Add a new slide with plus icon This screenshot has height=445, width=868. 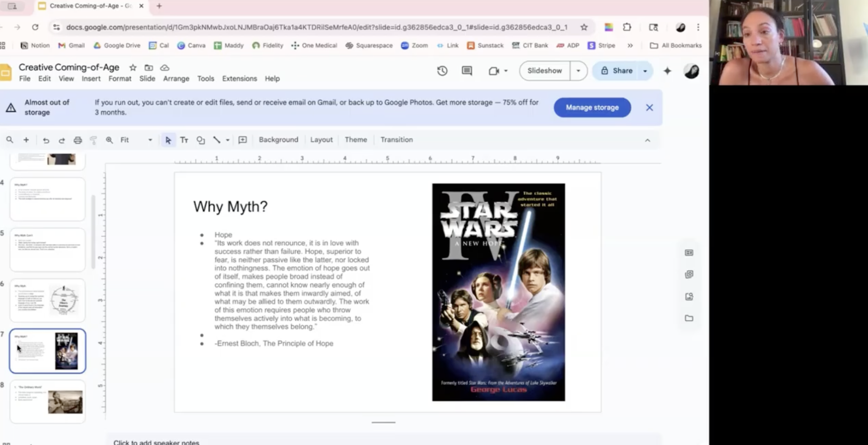tap(26, 140)
